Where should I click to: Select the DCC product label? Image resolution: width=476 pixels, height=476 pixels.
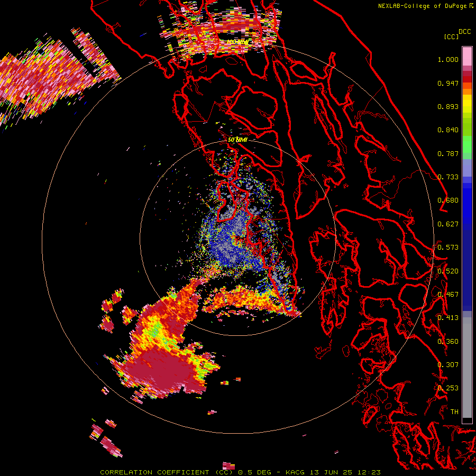click(x=464, y=32)
